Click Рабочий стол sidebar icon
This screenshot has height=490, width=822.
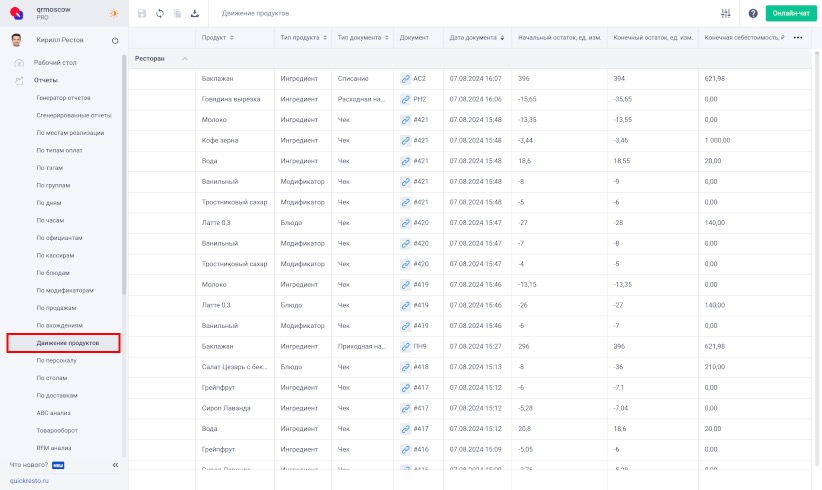19,63
